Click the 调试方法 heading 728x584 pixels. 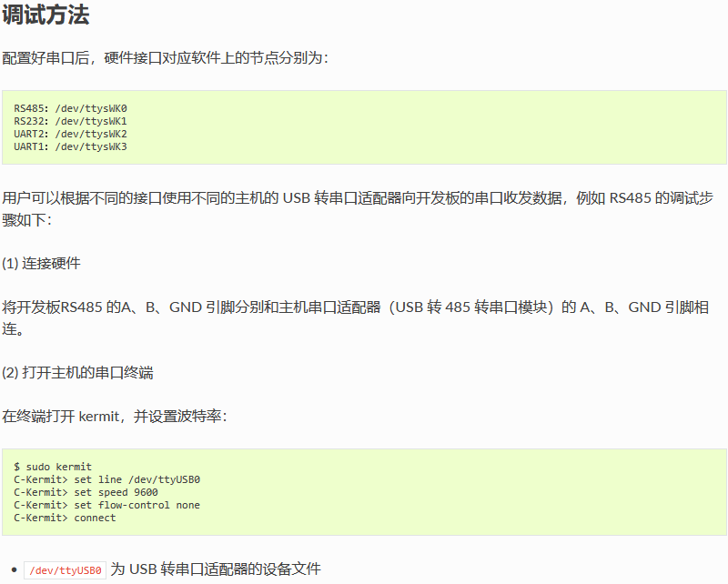point(45,15)
